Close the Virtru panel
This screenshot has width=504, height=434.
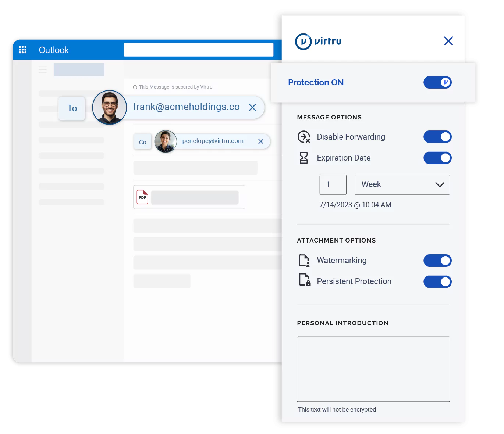click(x=448, y=41)
